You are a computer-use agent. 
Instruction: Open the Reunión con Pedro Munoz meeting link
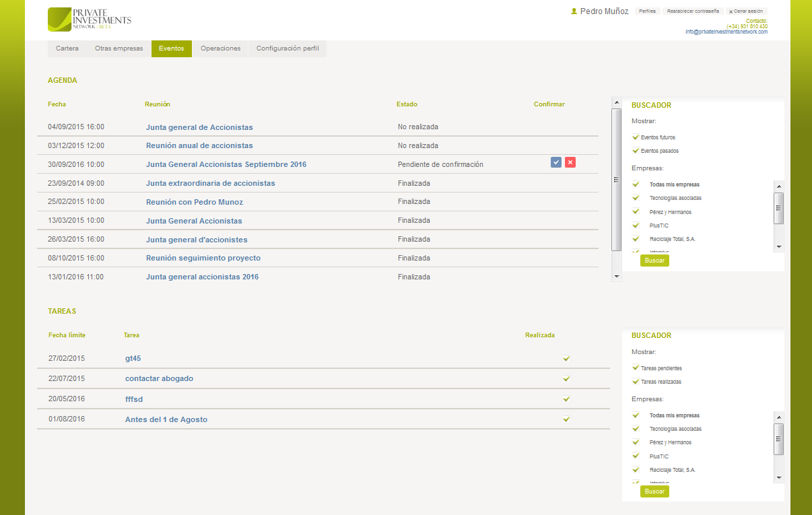point(195,202)
